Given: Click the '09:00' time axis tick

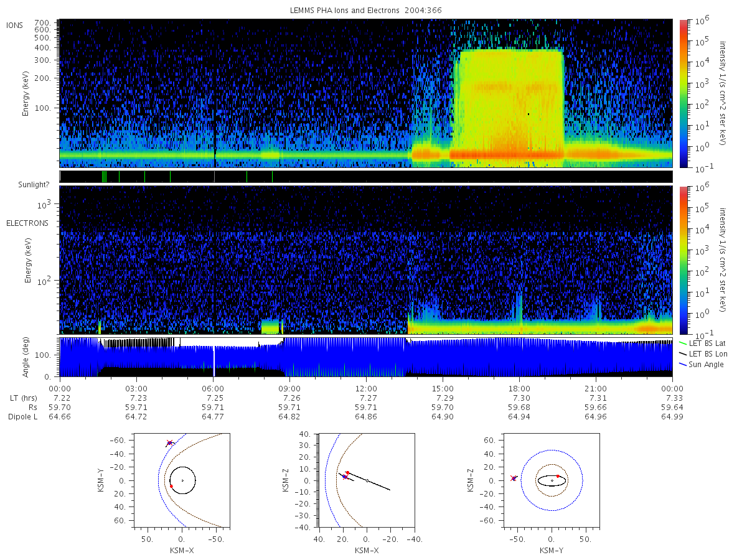Looking at the screenshot, I should (289, 388).
